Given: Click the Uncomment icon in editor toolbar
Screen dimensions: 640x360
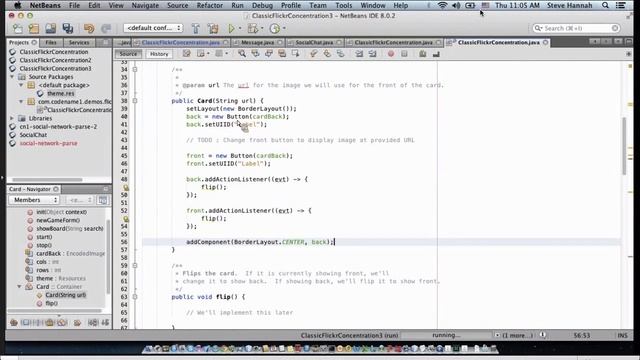Looking at the screenshot, I should [436, 54].
